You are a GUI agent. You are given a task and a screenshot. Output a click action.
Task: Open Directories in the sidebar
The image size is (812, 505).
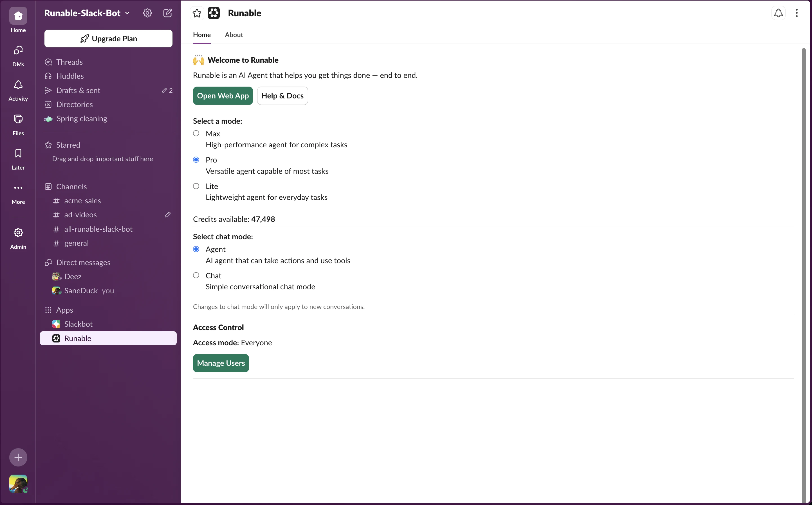[108, 105]
